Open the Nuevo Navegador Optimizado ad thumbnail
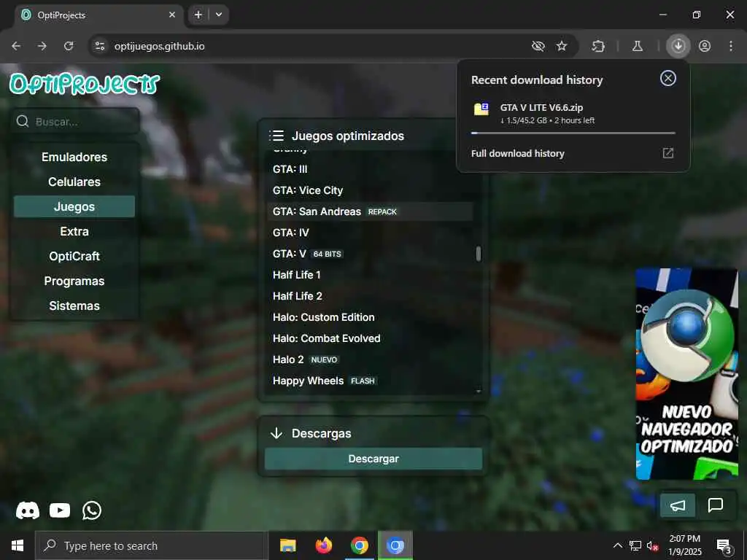The height and width of the screenshot is (560, 747). 686,374
